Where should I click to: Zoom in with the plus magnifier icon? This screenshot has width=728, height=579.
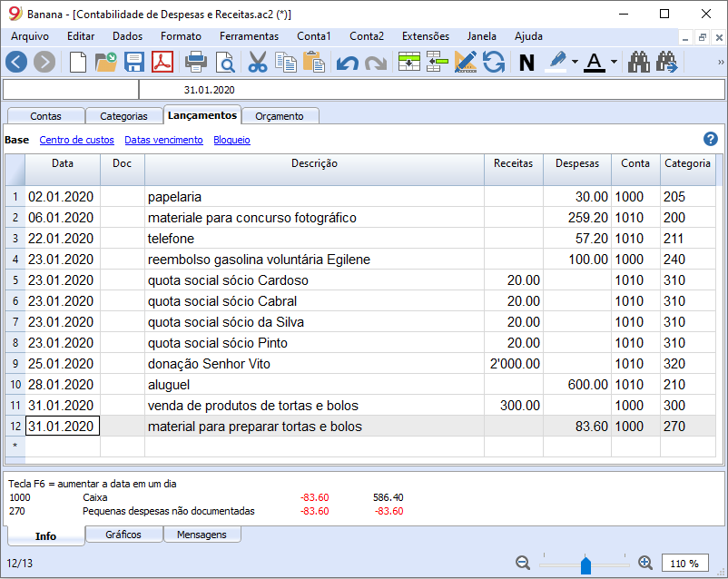pos(645,563)
